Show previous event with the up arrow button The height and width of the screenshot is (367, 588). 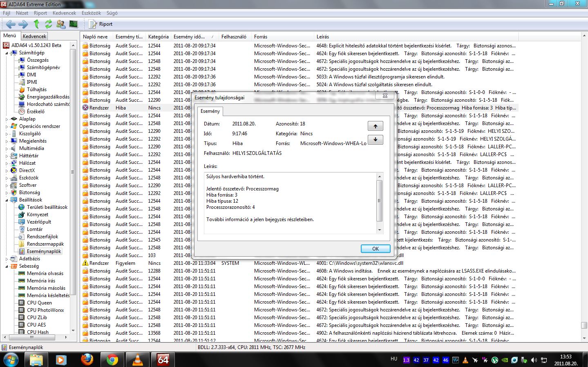pos(375,126)
